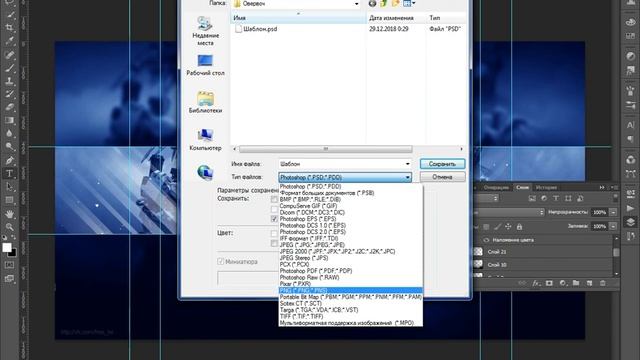
Task: Switch to the Операции panel tab
Action: pyautogui.click(x=496, y=188)
